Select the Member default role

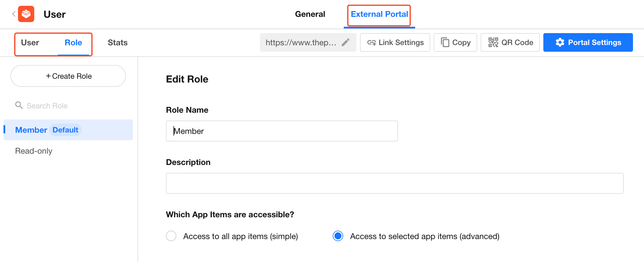click(31, 130)
